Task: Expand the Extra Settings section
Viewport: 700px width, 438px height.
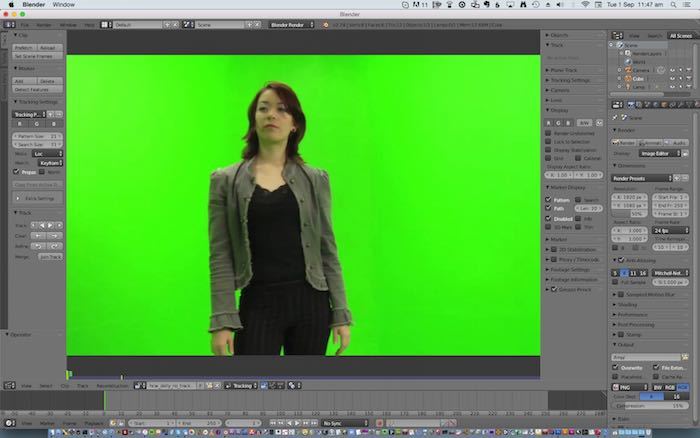Action: [37, 198]
